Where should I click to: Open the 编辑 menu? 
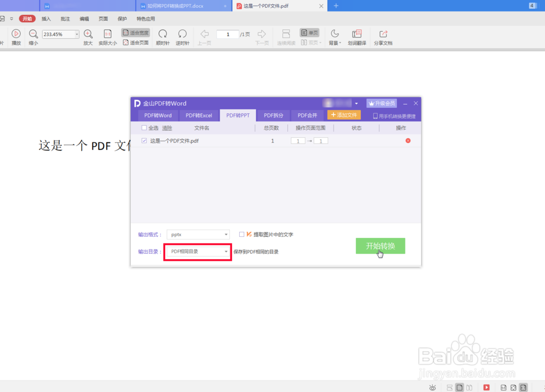[x=84, y=19]
